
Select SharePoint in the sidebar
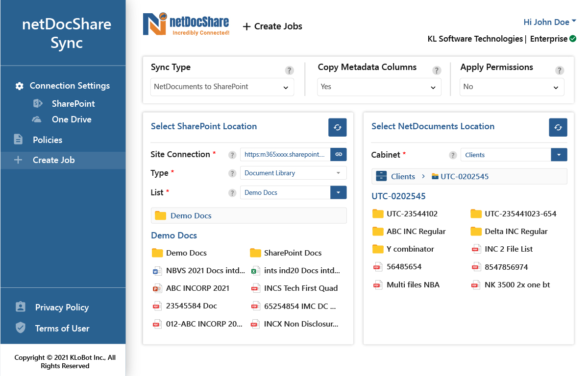73,104
